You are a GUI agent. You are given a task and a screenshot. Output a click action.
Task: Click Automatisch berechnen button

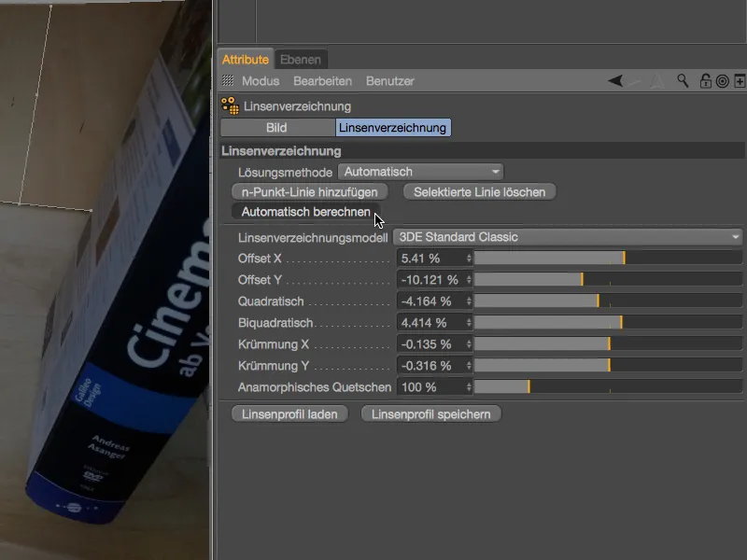306,212
